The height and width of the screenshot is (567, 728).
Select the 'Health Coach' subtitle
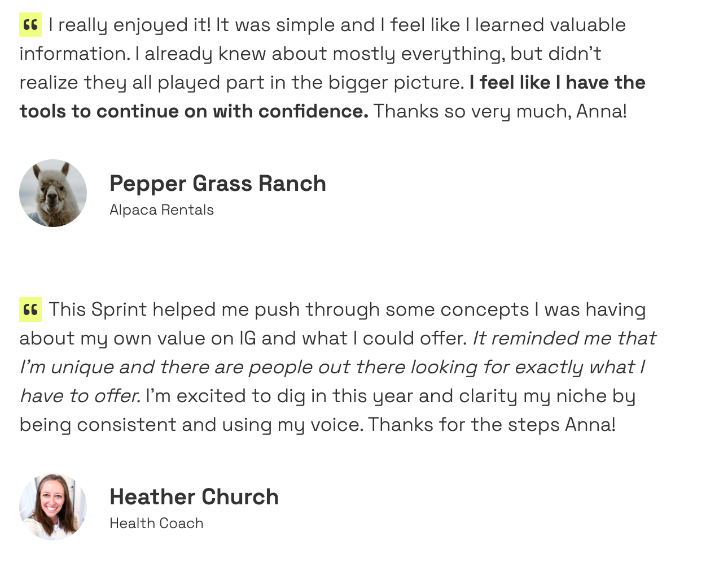tap(156, 524)
